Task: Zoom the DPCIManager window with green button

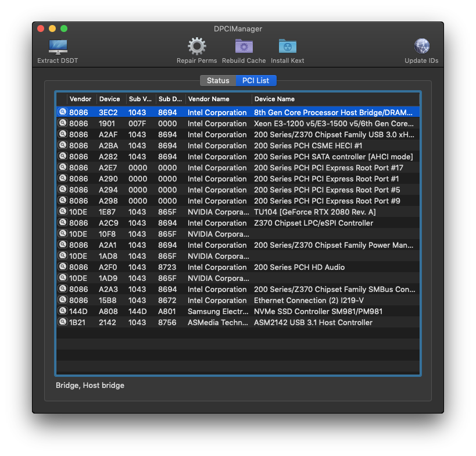Action: tap(64, 28)
